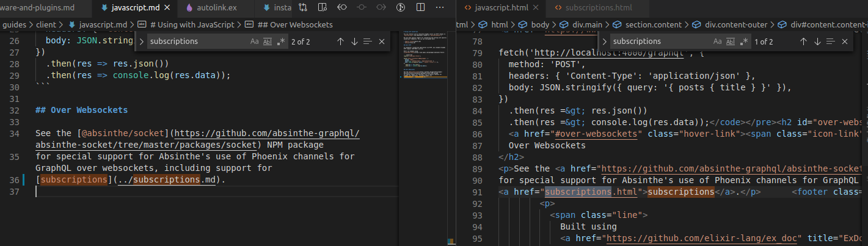Expand replace row in right find widget
The image size is (868, 246).
tap(604, 42)
